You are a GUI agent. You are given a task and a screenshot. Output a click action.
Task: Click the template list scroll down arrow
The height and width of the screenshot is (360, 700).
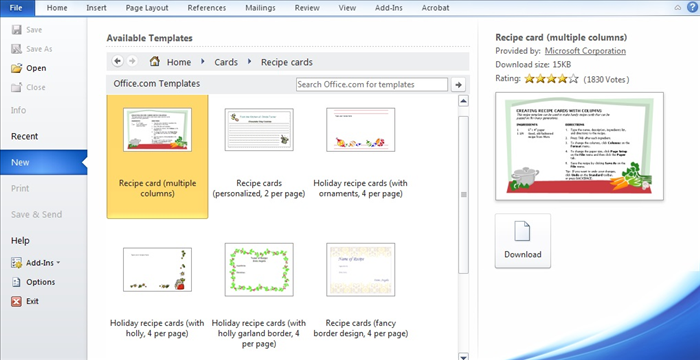[463, 356]
